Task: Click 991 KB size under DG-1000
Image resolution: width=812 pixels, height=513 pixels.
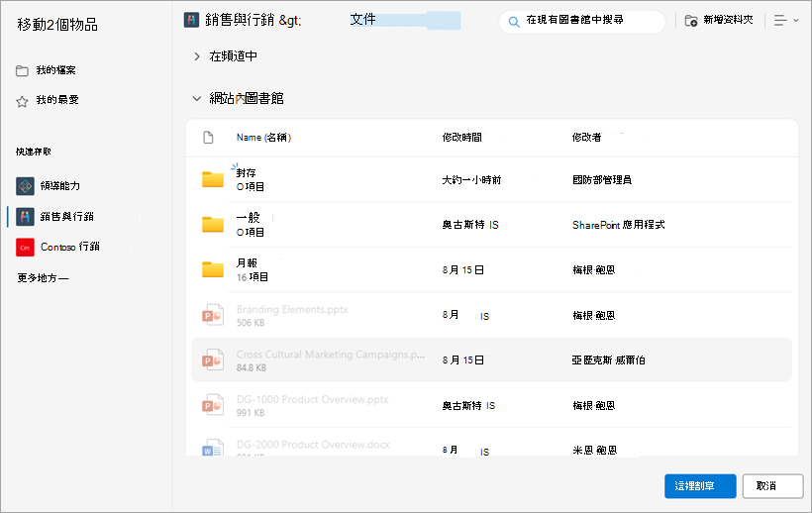Action: (251, 413)
